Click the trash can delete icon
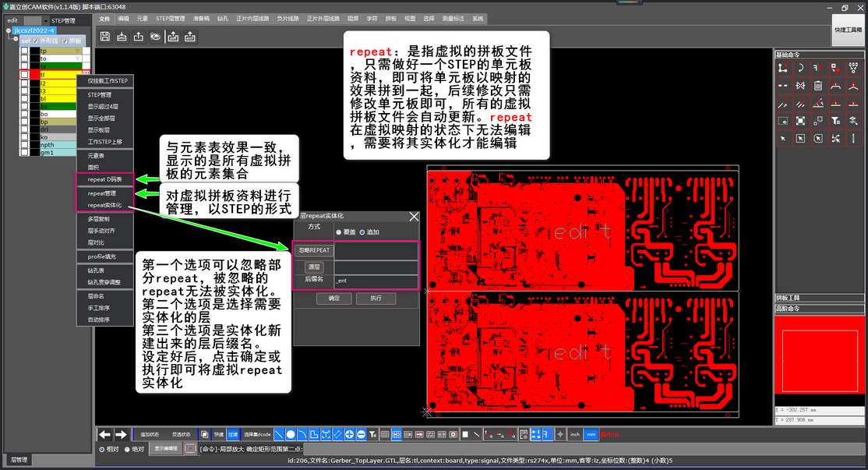 tap(818, 86)
